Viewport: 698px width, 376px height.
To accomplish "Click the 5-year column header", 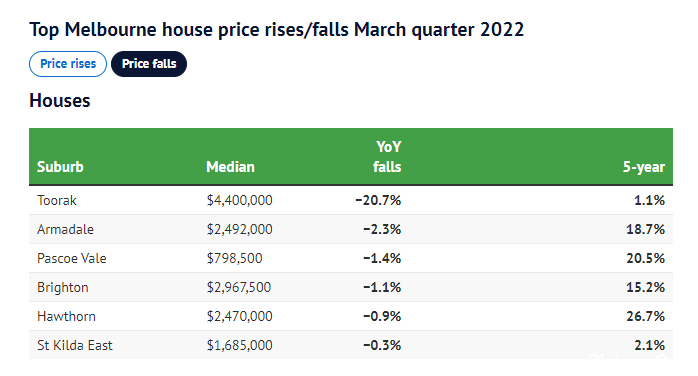I will click(643, 167).
